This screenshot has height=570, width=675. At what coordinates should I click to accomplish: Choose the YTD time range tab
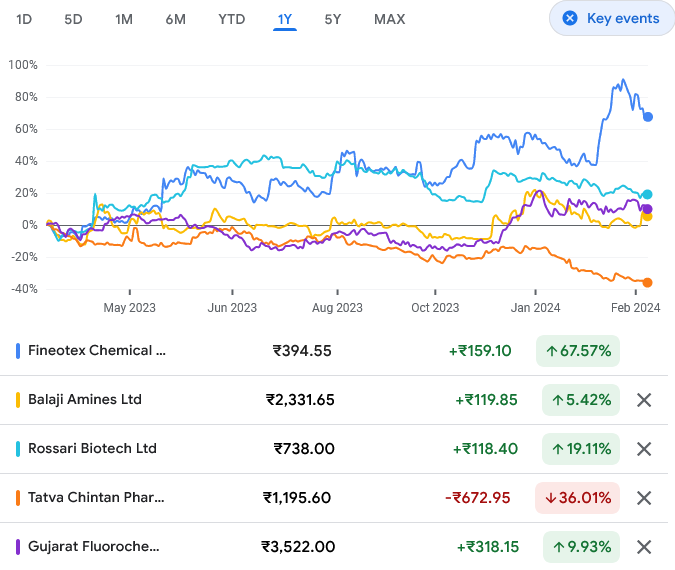[x=232, y=19]
